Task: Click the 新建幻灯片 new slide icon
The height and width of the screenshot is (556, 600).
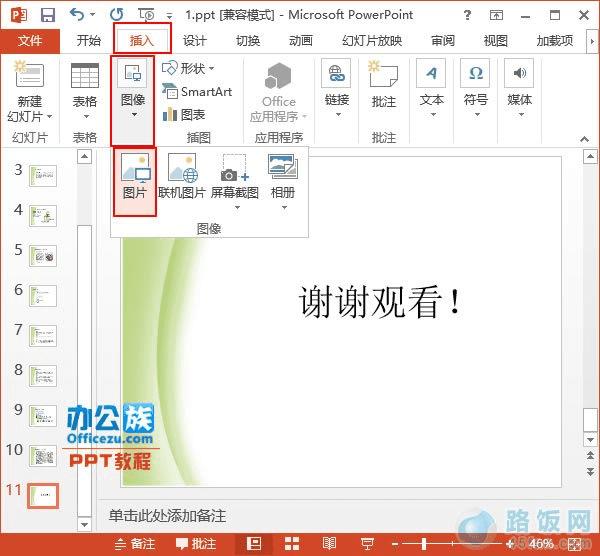Action: pos(30,74)
